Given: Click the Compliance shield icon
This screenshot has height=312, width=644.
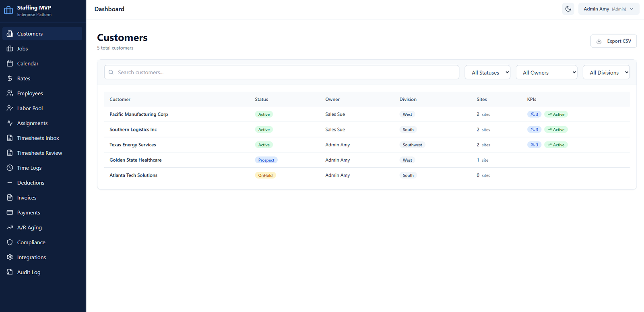Looking at the screenshot, I should [x=10, y=242].
